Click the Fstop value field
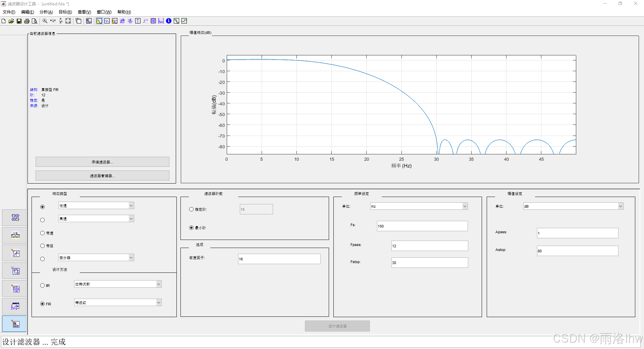The image size is (644, 349). [x=430, y=262]
